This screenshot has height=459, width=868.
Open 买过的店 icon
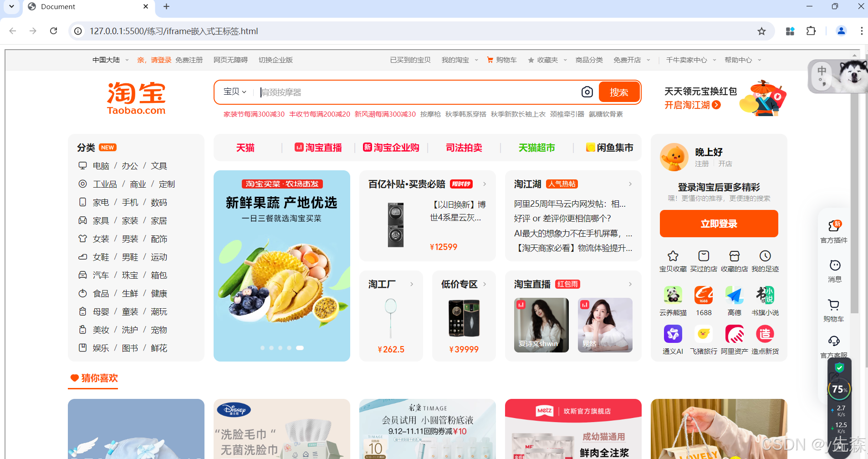(x=704, y=256)
